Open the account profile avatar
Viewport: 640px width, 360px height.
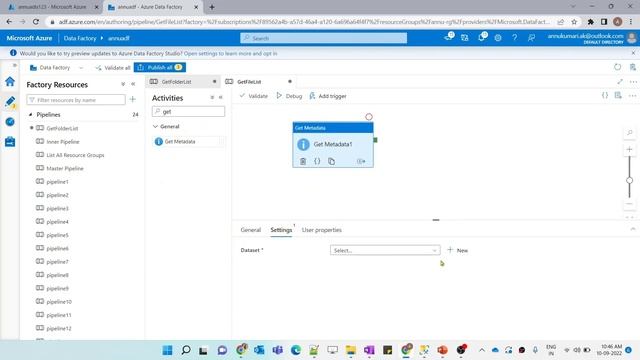point(632,38)
